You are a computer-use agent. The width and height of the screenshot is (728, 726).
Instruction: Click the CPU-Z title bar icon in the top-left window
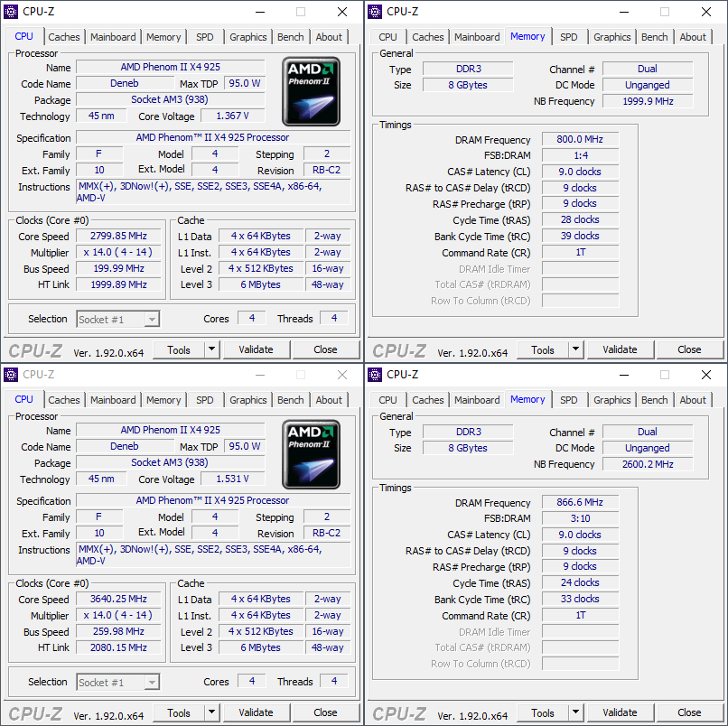click(x=11, y=12)
